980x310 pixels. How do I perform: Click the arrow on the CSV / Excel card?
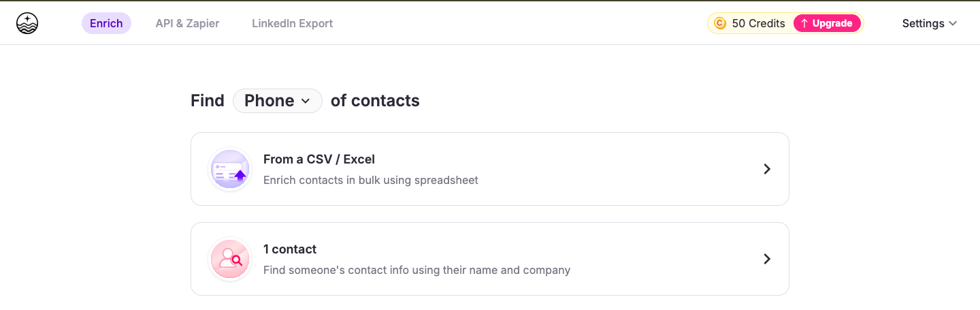pyautogui.click(x=767, y=169)
